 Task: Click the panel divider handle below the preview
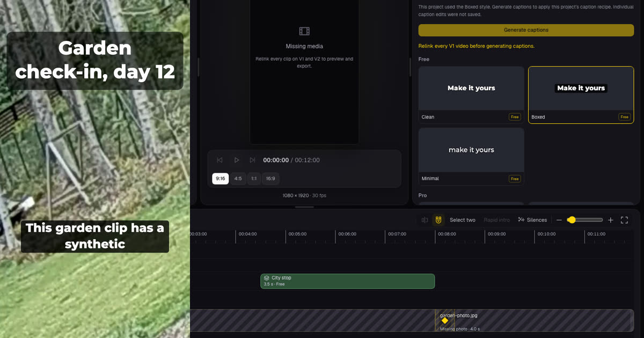[x=304, y=207]
